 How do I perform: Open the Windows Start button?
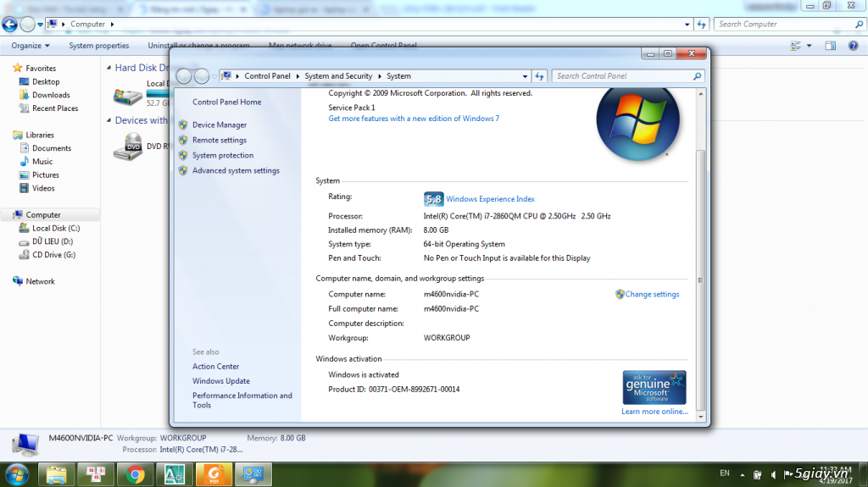(x=17, y=475)
